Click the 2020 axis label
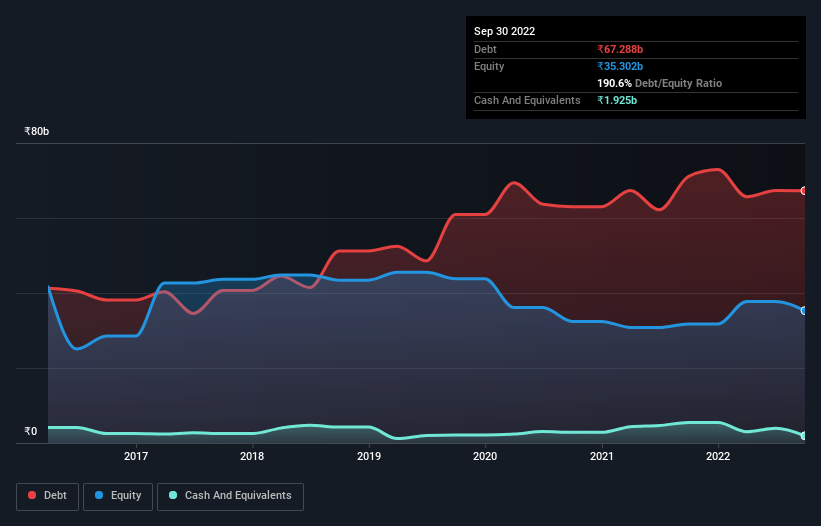821x526 pixels. pos(485,456)
